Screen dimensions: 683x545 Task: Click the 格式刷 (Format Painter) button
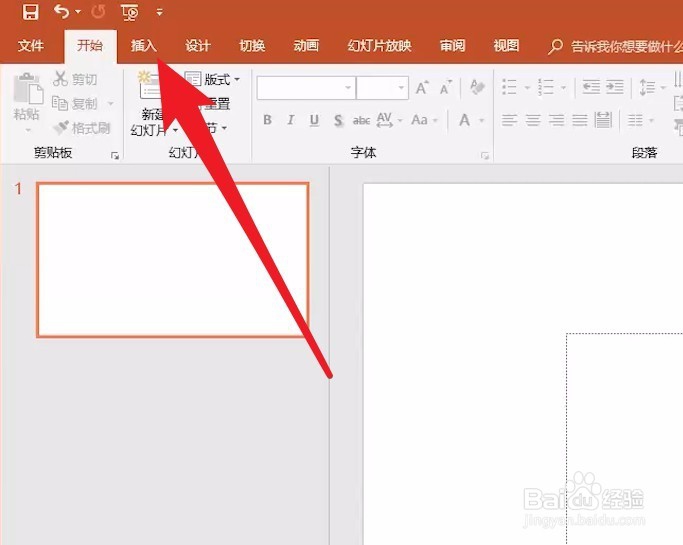click(81, 128)
